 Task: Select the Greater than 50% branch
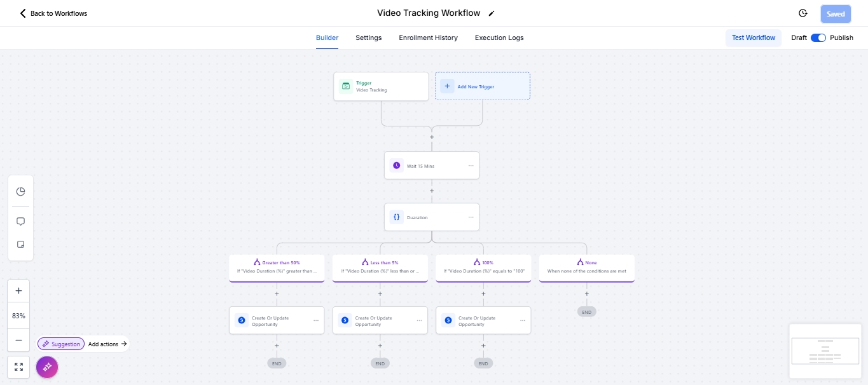point(277,267)
